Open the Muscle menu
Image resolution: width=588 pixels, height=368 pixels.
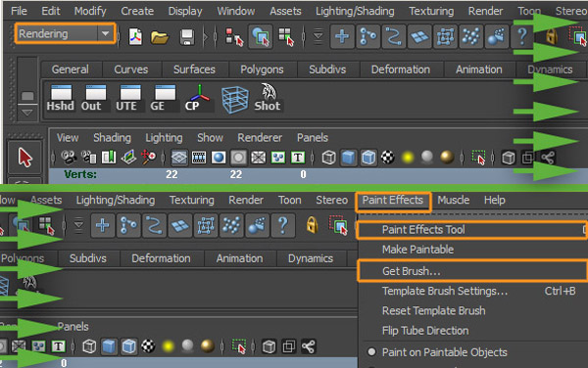[454, 200]
